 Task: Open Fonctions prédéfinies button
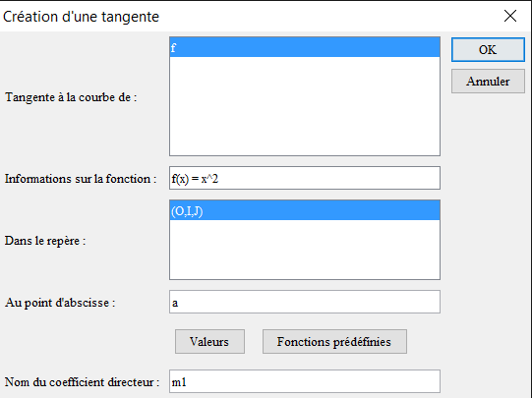[x=334, y=342]
